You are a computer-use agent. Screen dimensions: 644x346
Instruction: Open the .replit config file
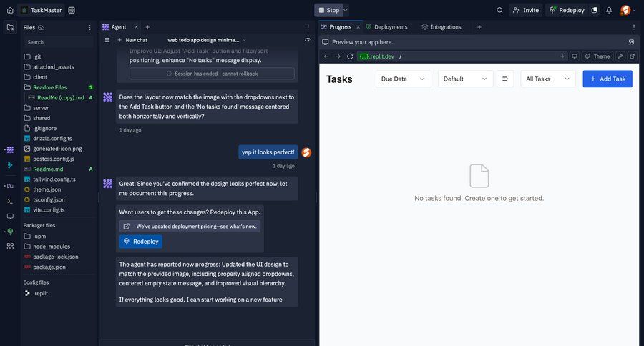click(x=40, y=293)
